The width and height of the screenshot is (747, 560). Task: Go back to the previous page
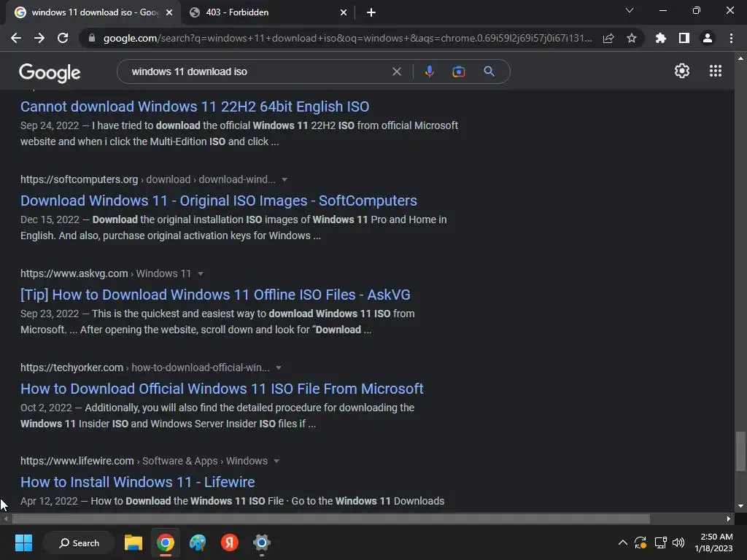coord(16,38)
